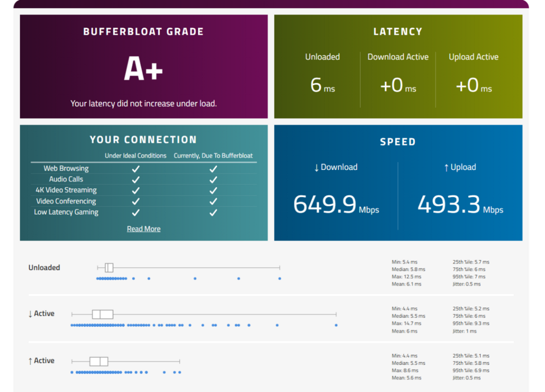
Task: Click the 4K Video Streaming checkmark under Ideal Conditions
Action: tap(136, 191)
